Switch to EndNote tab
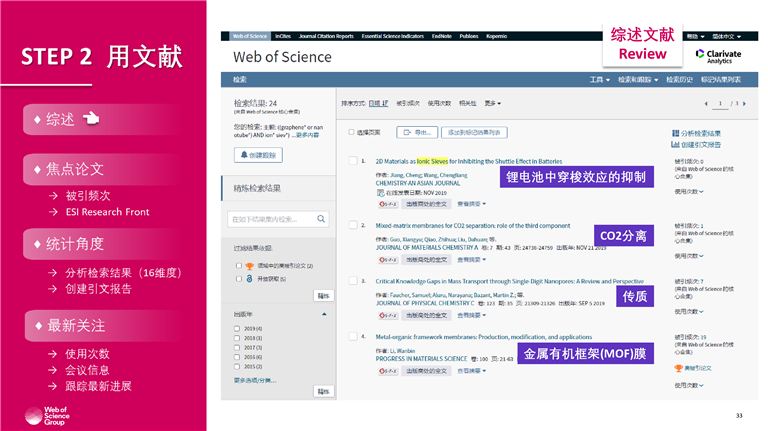Screen dimensions: 768x431 [x=441, y=36]
